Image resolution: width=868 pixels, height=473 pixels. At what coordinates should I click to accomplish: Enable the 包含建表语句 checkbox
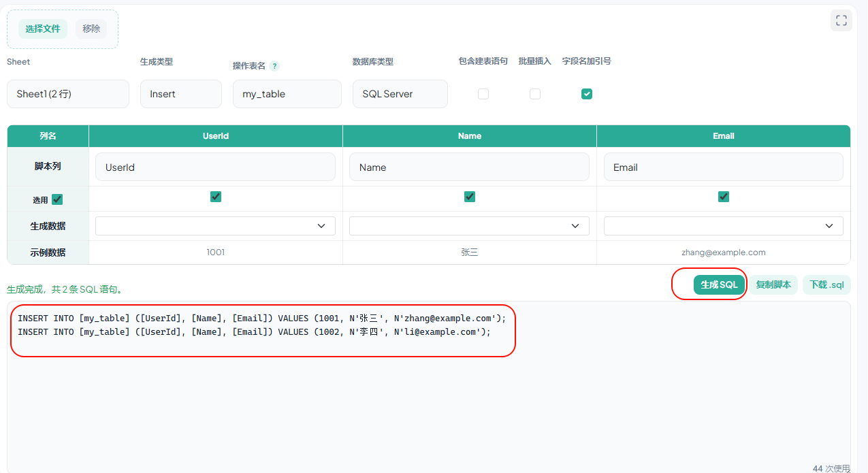tap(483, 94)
